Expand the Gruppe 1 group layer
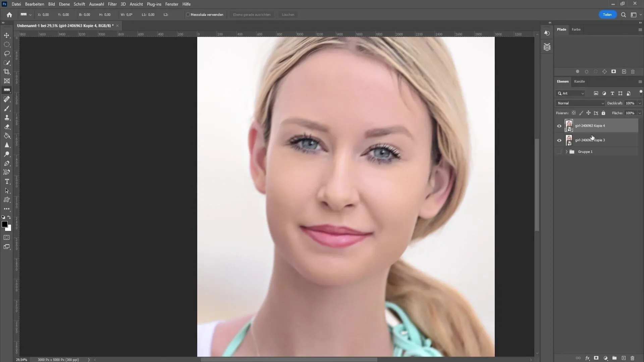The width and height of the screenshot is (644, 362). (x=567, y=152)
